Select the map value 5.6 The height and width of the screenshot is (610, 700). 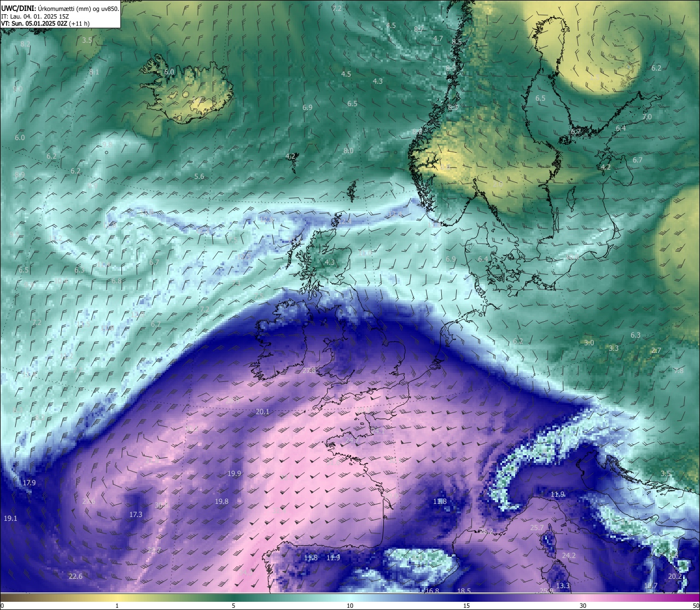[x=199, y=177]
